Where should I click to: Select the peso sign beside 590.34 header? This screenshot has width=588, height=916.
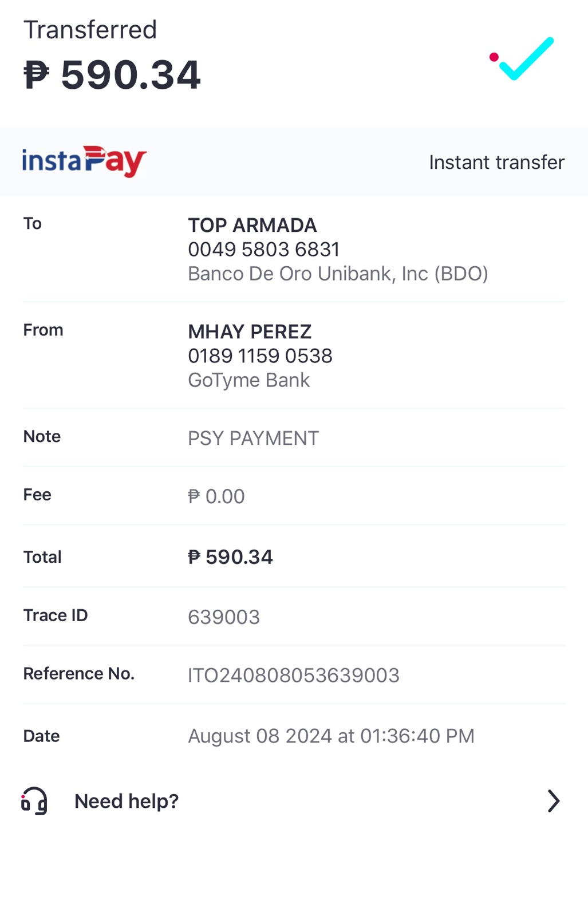pyautogui.click(x=36, y=76)
